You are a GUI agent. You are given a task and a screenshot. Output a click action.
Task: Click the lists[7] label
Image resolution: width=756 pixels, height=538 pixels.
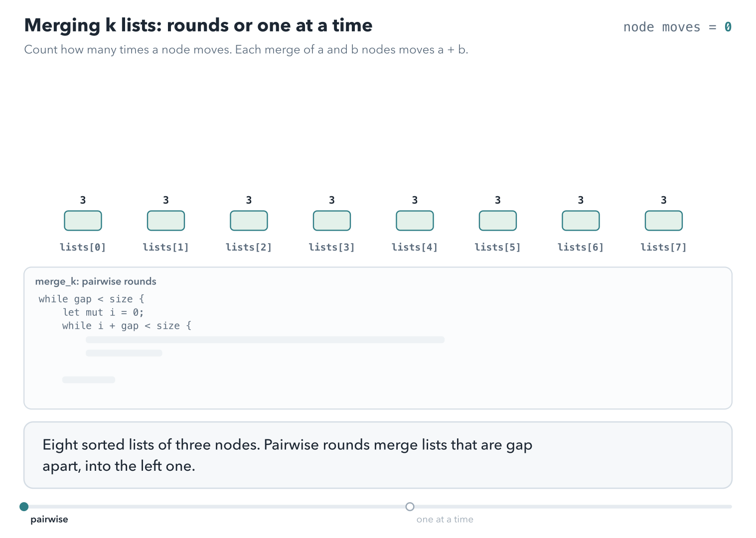664,247
